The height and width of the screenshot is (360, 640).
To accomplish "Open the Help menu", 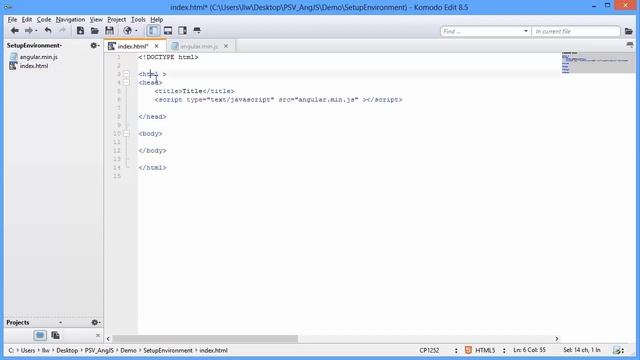I will 157,20.
